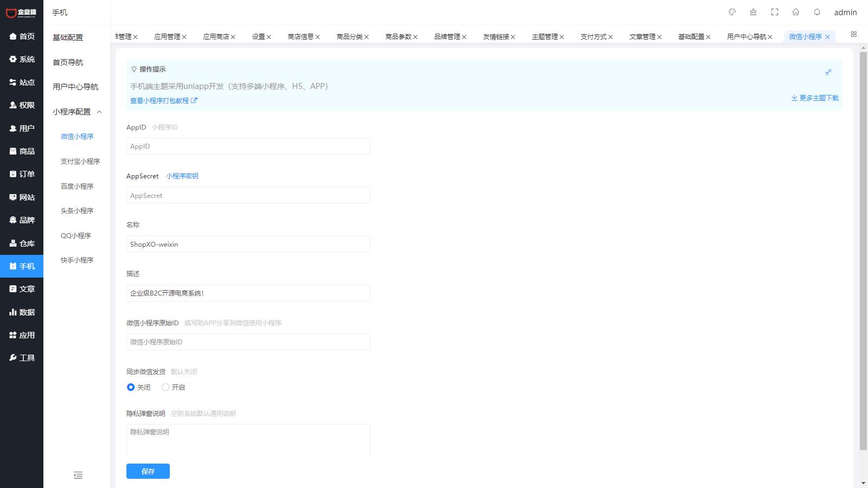Click the 更多主题下载 link

815,98
